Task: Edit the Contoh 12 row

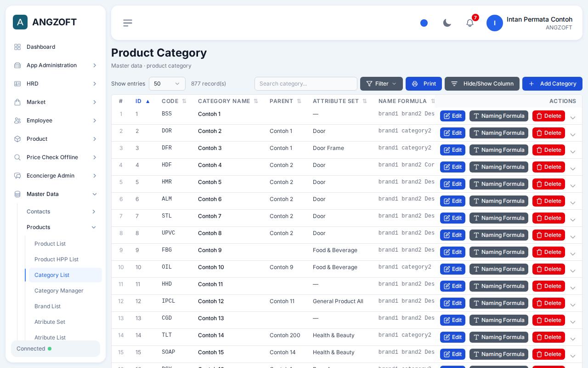Action: pos(452,303)
